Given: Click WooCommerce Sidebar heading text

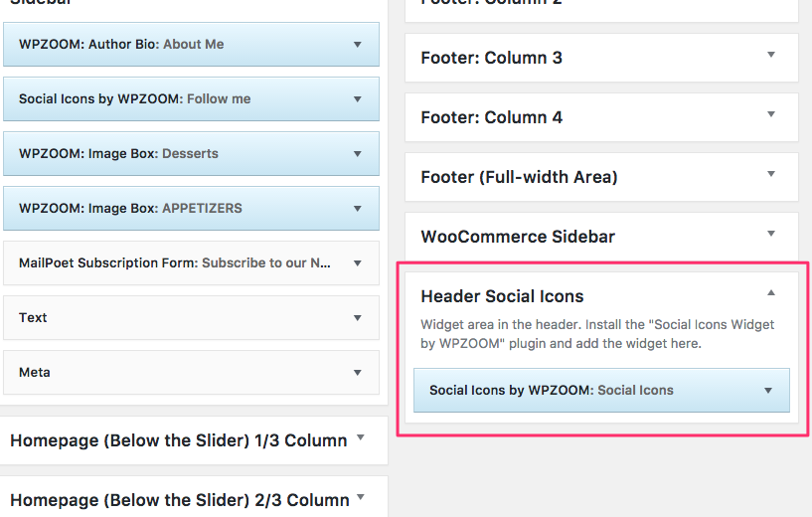Looking at the screenshot, I should (x=518, y=237).
